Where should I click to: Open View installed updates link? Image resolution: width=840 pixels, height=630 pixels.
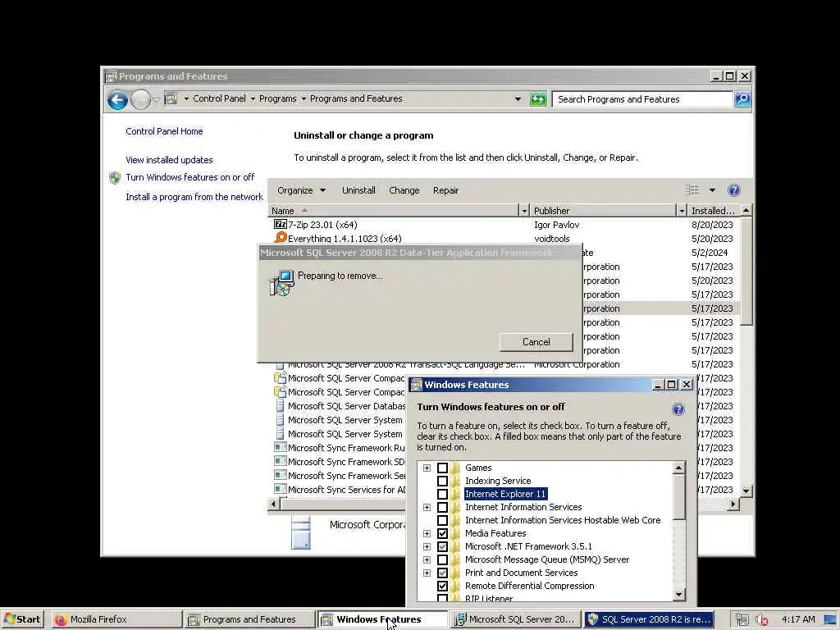pos(169,160)
